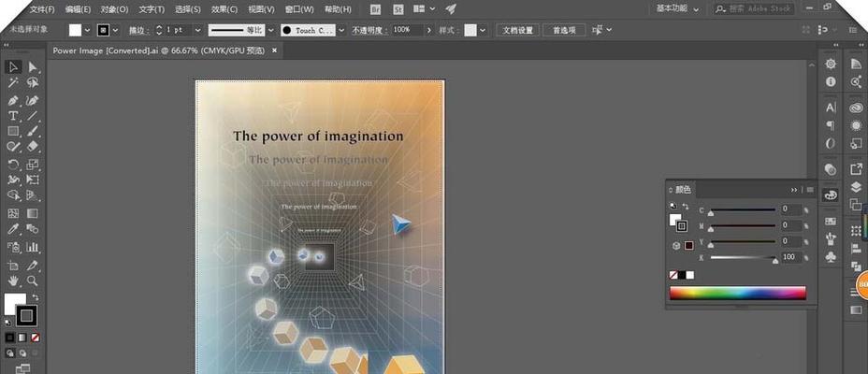The height and width of the screenshot is (374, 868).
Task: Select the Eraser tool
Action: coord(32,147)
